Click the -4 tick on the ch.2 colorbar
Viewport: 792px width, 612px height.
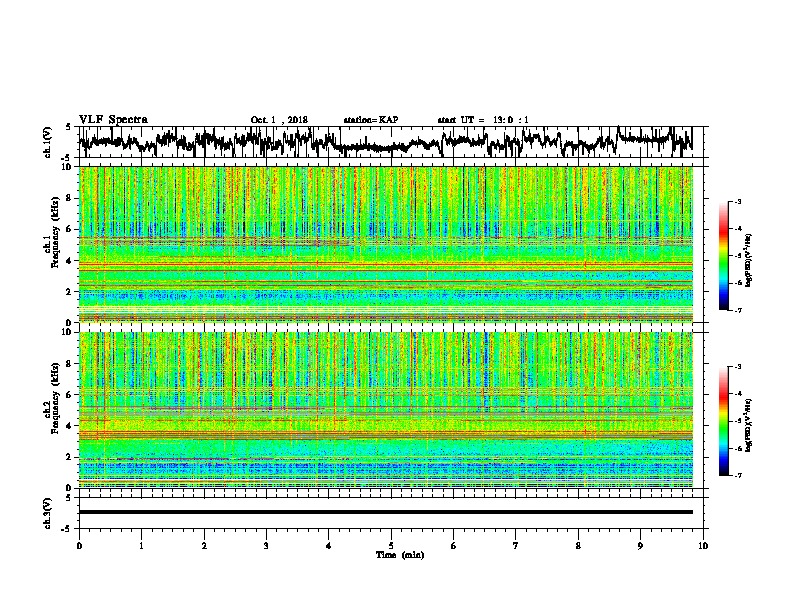coord(737,394)
